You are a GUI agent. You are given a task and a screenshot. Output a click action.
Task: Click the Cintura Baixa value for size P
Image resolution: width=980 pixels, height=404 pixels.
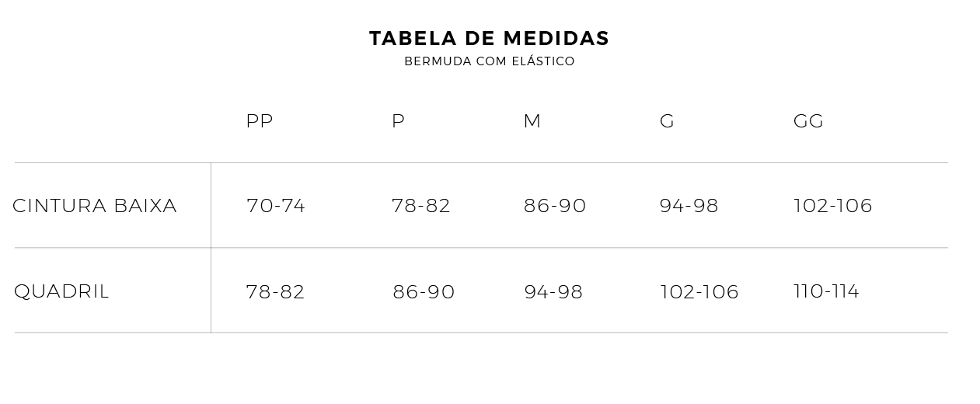click(421, 206)
